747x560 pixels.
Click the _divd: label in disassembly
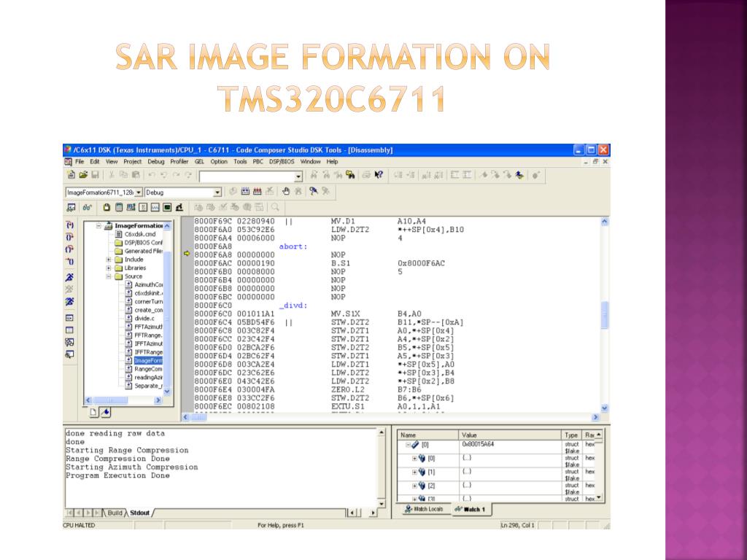coord(293,306)
